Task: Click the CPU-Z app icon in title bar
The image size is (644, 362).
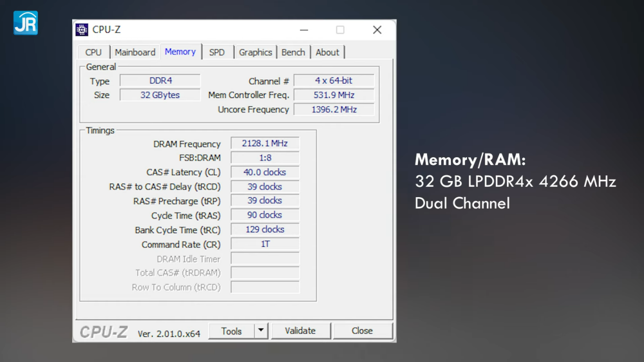Action: (x=82, y=30)
